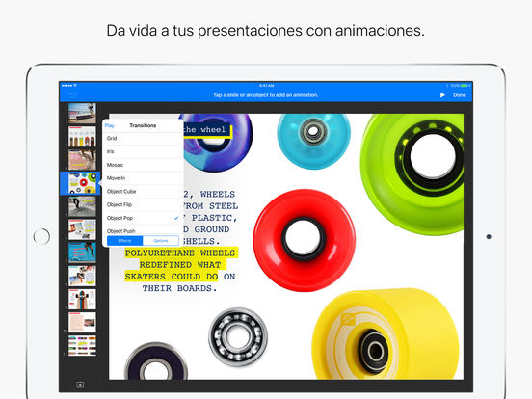The width and height of the screenshot is (532, 399).
Task: Tap the yellow wheel image on slide
Action: click(x=386, y=334)
